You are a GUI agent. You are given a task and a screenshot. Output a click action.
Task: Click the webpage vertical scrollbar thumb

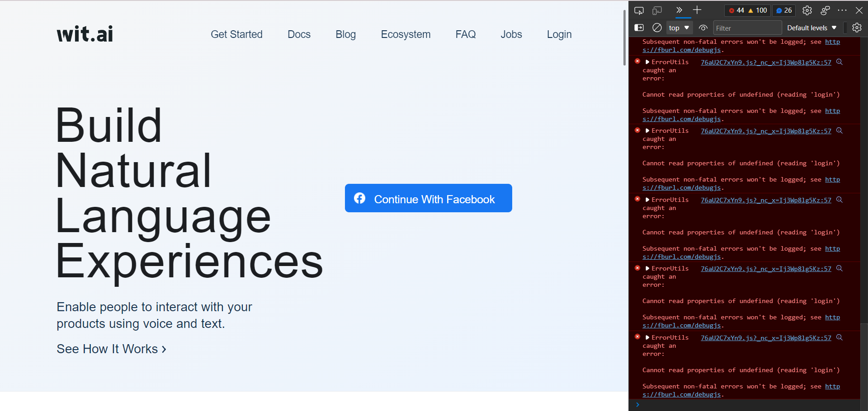tap(624, 37)
